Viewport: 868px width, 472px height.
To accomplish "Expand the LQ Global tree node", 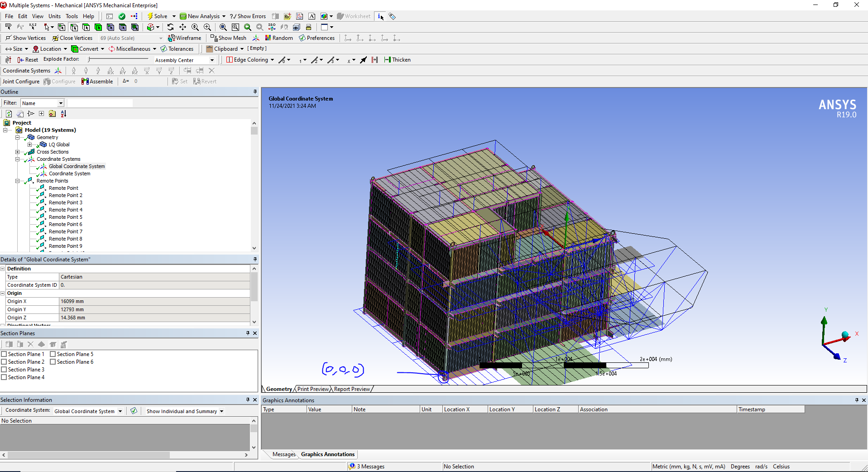I will (30, 144).
